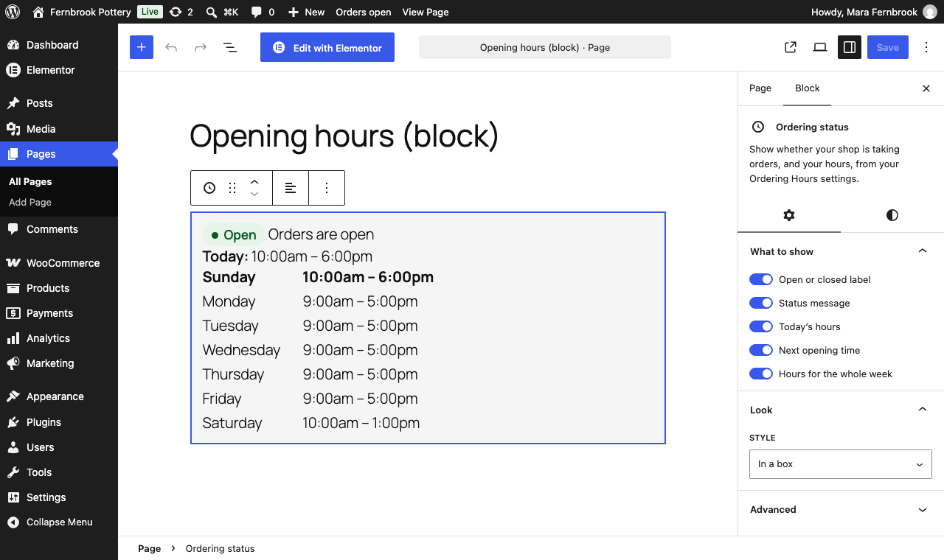The image size is (944, 560).
Task: Open the Style dropdown set to In a box
Action: (x=841, y=464)
